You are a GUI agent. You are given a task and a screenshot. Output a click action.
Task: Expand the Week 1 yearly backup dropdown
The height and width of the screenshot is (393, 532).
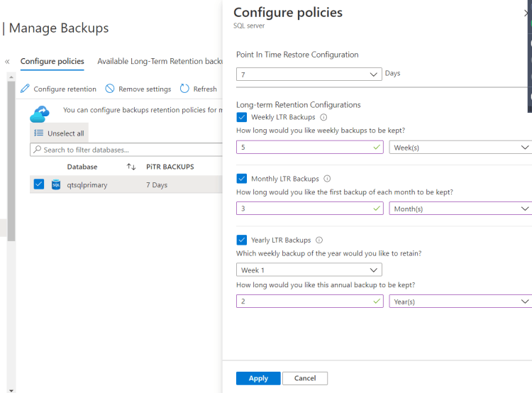309,270
